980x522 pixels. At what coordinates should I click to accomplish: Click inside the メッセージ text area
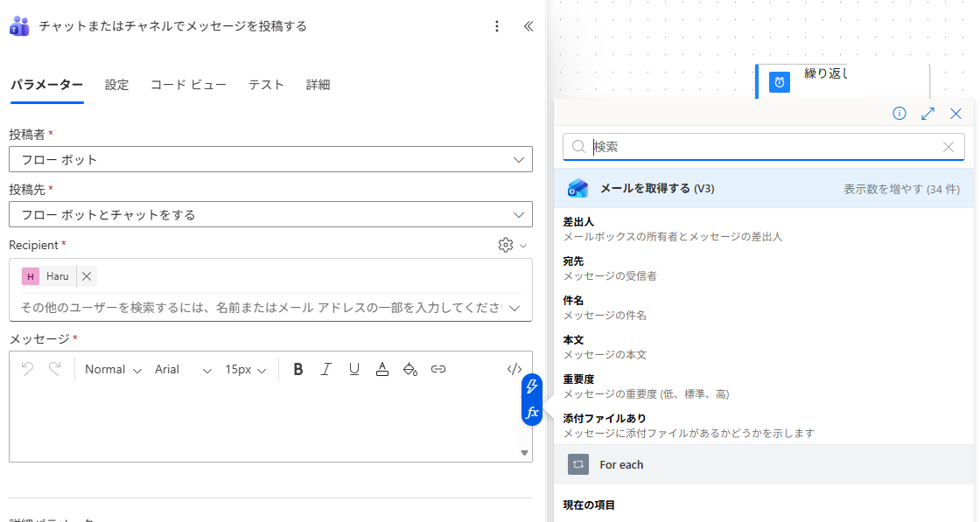(264, 421)
